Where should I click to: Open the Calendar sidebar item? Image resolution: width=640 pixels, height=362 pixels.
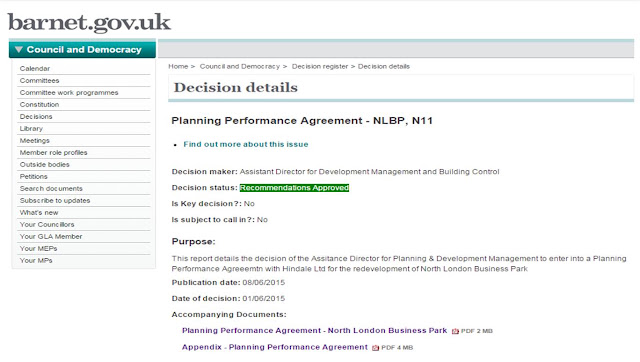(35, 69)
